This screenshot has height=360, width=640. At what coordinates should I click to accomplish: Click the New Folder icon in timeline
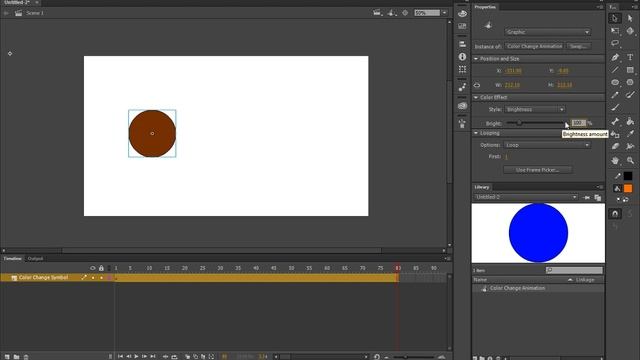click(x=16, y=357)
